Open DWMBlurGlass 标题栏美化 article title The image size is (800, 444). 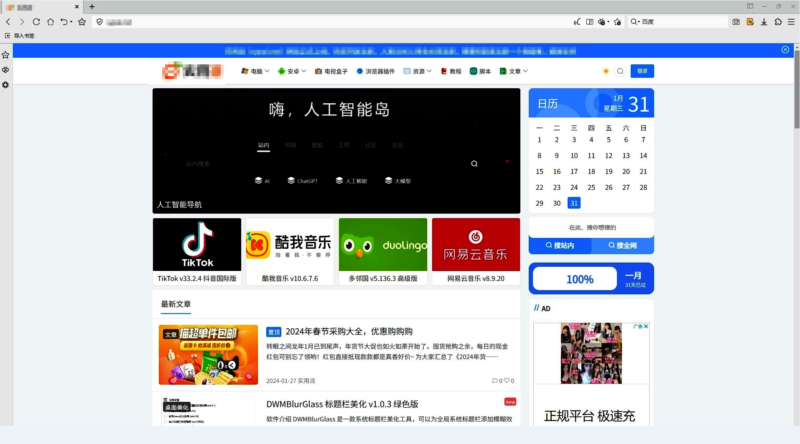click(342, 404)
